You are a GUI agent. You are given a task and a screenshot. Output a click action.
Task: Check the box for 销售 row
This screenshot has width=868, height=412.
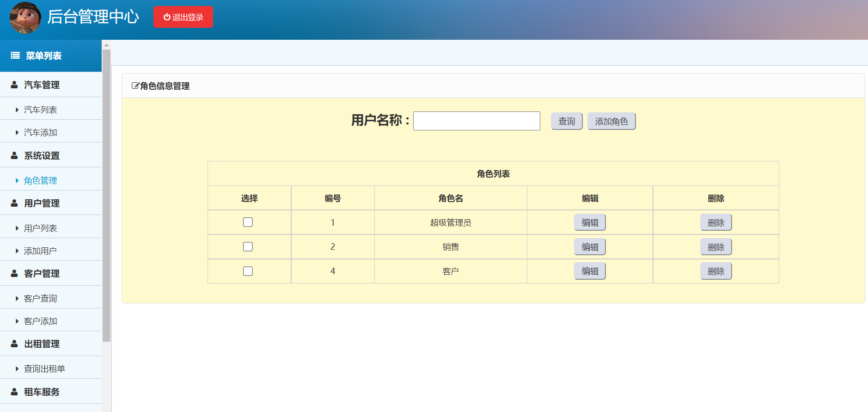(248, 247)
